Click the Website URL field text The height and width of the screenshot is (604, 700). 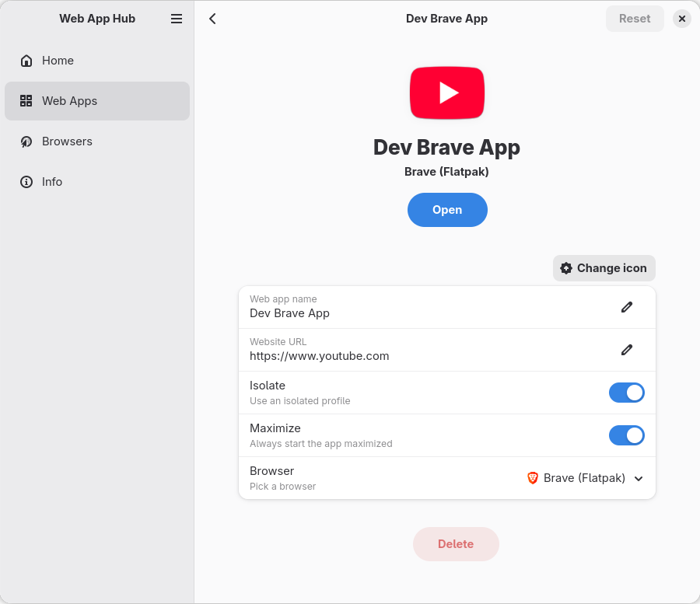[x=319, y=356]
